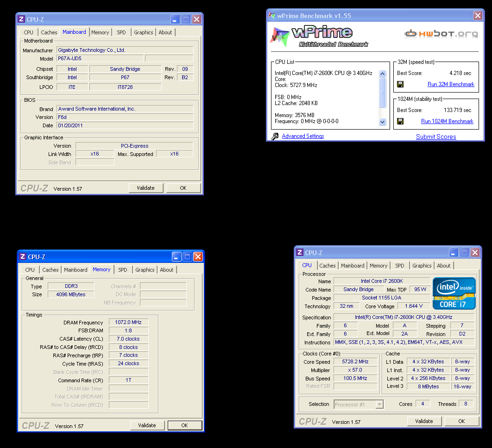Open Graphics tab in Memory window

coord(145,270)
